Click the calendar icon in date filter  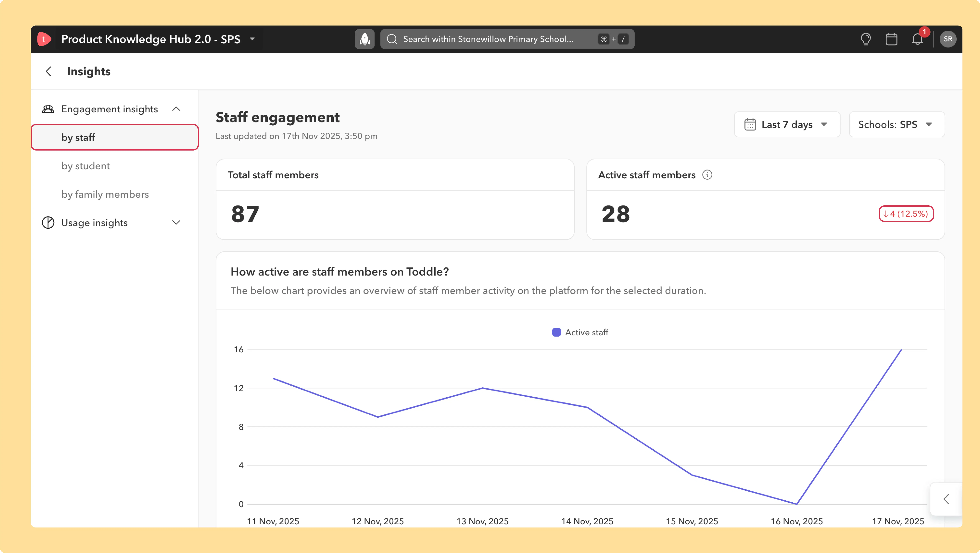(750, 124)
